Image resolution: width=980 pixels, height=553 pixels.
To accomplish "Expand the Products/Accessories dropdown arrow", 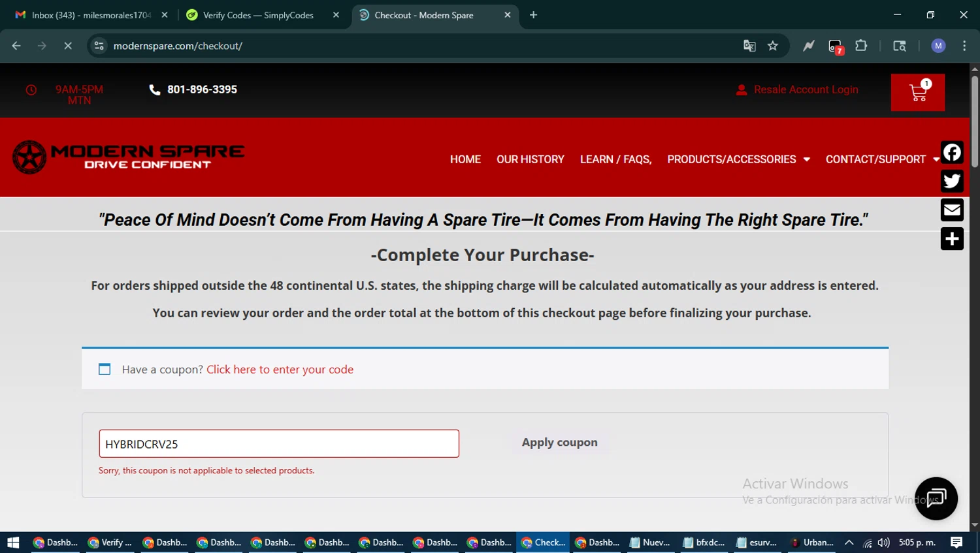I will coord(806,159).
